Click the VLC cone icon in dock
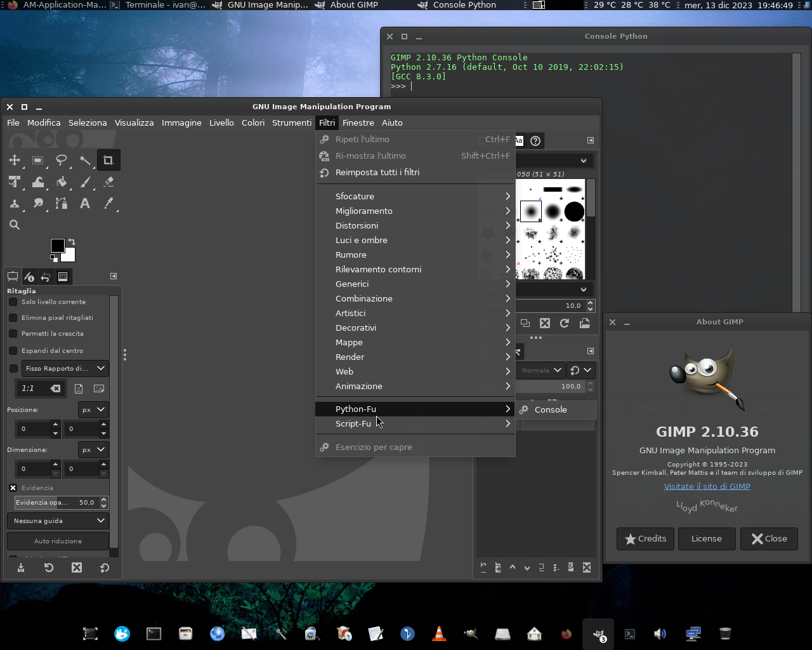812x650 pixels. click(439, 633)
